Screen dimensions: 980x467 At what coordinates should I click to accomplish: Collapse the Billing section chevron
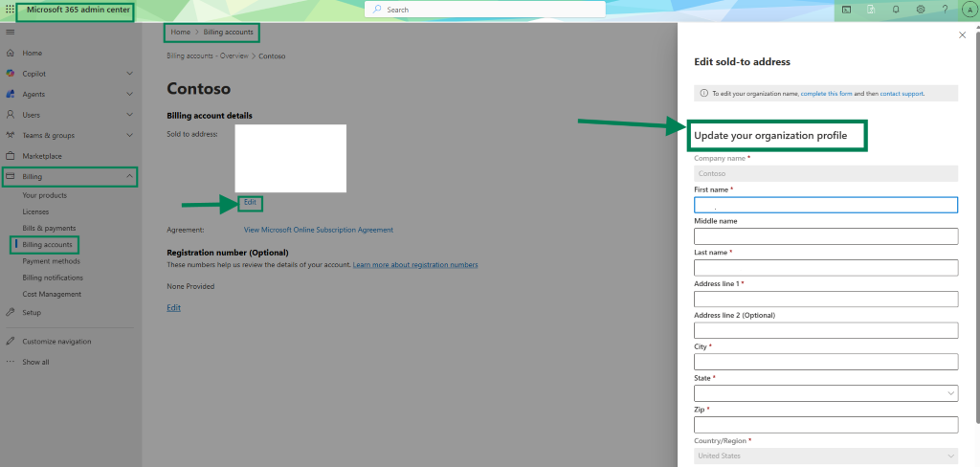tap(129, 177)
